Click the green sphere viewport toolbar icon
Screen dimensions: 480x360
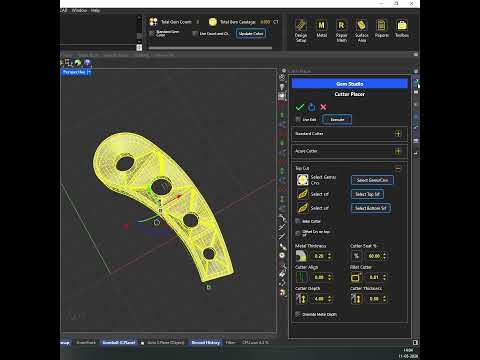(78, 62)
